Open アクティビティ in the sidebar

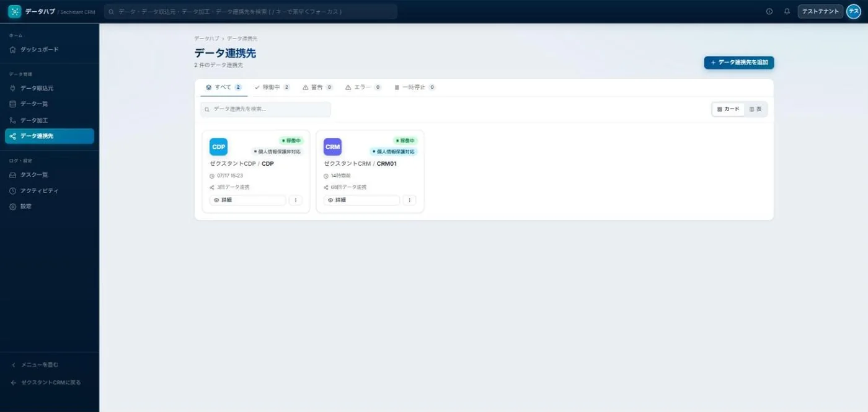coord(50,190)
